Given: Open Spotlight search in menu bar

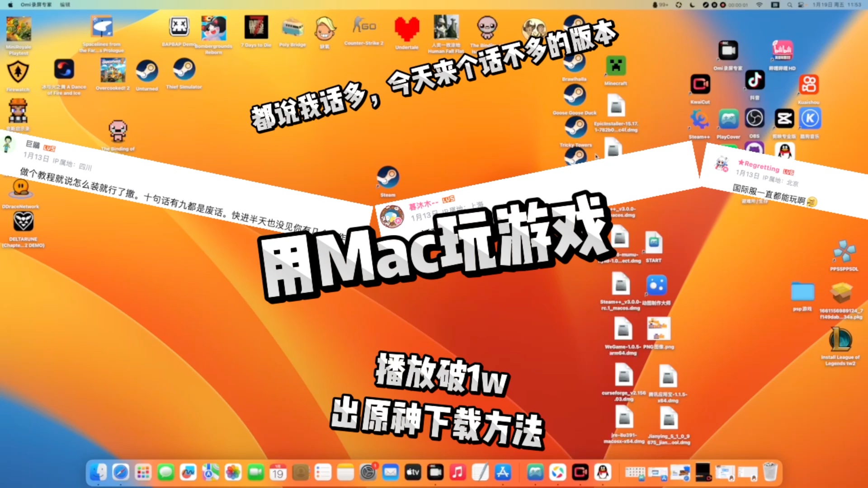Looking at the screenshot, I should coord(789,5).
